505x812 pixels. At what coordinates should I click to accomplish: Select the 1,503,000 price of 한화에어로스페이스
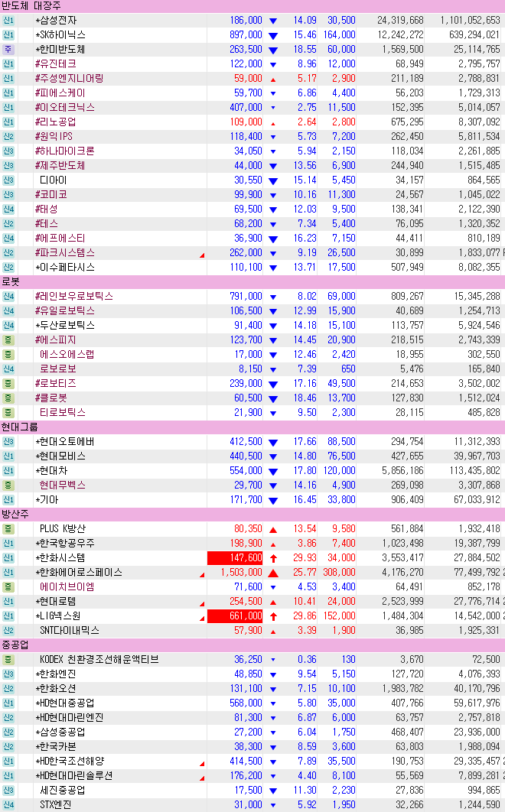[x=241, y=572]
